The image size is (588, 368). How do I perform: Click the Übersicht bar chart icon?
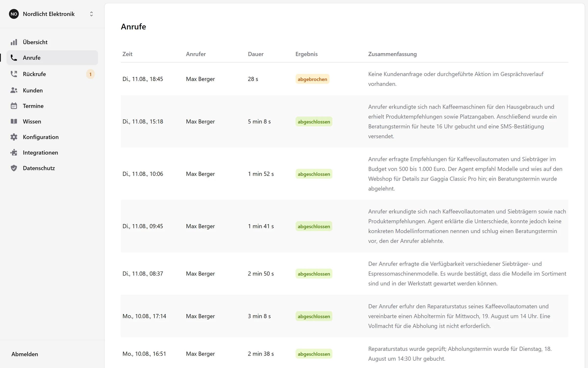(x=14, y=42)
